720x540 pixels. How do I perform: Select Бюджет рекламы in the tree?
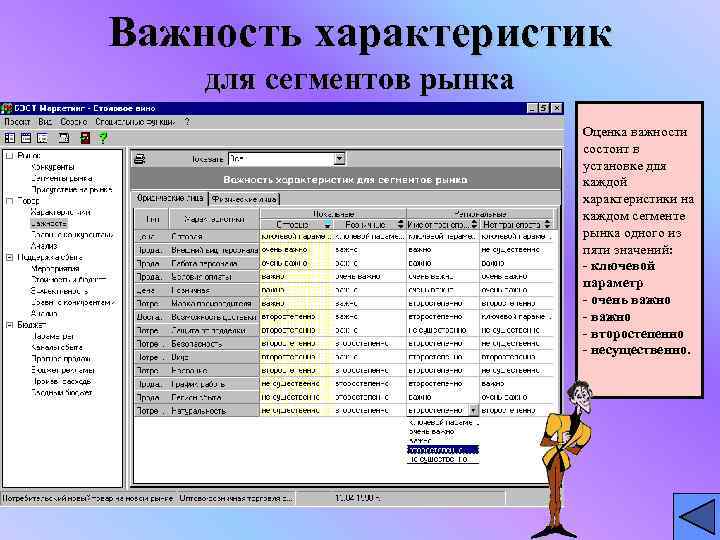[x=62, y=370]
